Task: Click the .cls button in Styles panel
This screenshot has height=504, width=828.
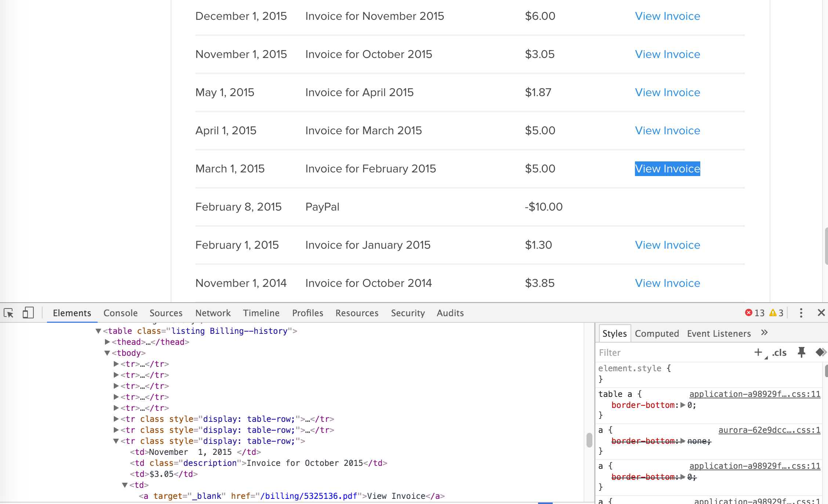Action: tap(779, 352)
